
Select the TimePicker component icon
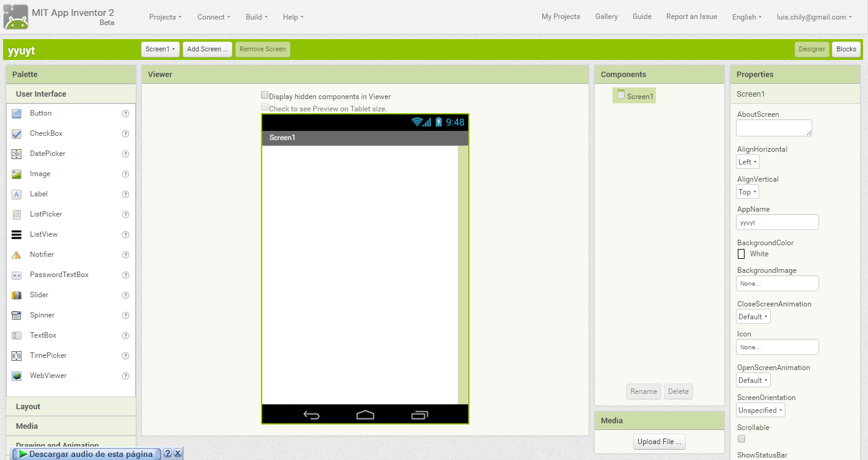[16, 355]
